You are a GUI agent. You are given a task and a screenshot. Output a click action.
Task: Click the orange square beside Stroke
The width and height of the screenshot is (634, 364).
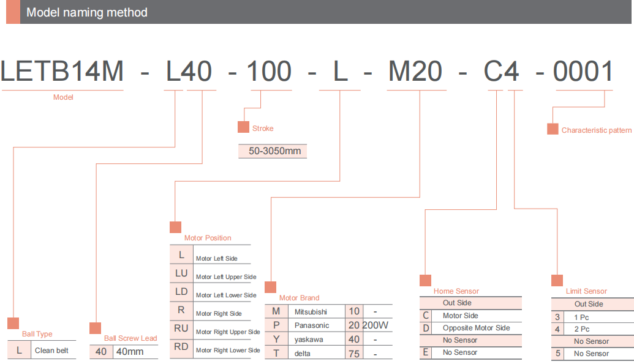click(243, 127)
